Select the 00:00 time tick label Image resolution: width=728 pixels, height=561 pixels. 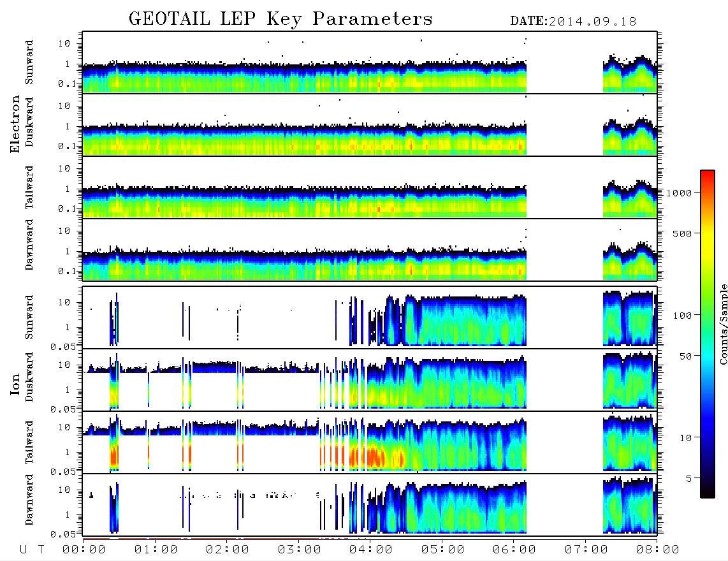coord(84,550)
